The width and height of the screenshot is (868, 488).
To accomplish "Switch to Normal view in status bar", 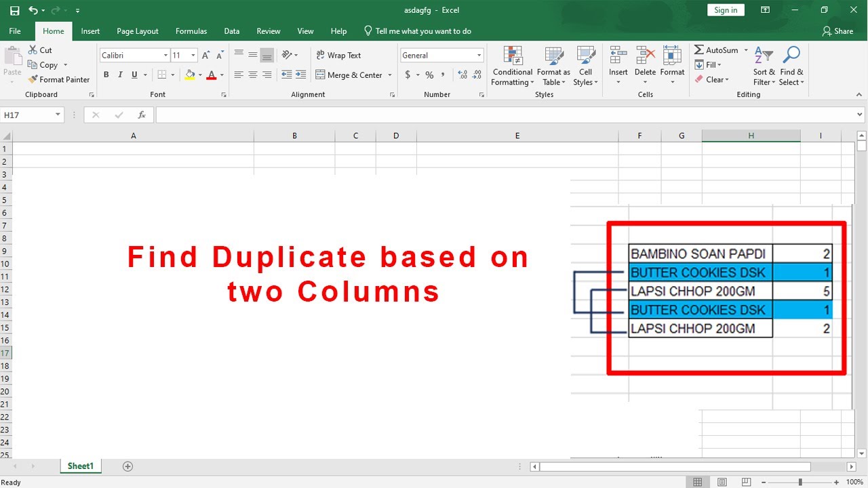I will (697, 482).
